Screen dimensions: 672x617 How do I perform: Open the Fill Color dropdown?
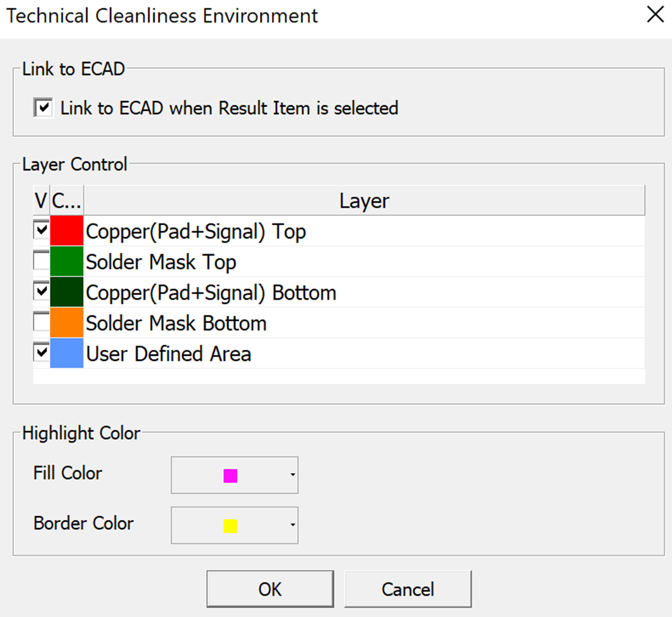pos(235,475)
